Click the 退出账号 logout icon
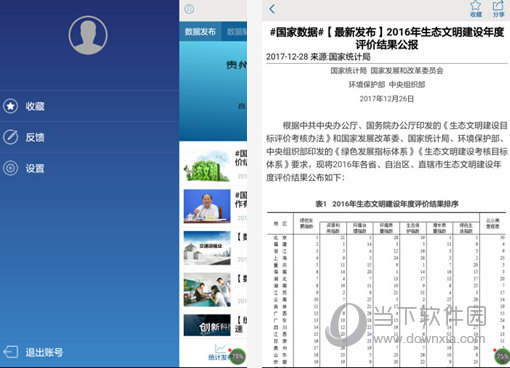 (11, 352)
